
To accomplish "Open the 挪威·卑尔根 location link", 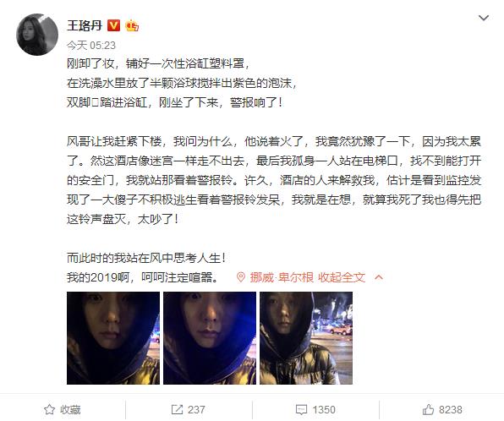I will 282,277.
